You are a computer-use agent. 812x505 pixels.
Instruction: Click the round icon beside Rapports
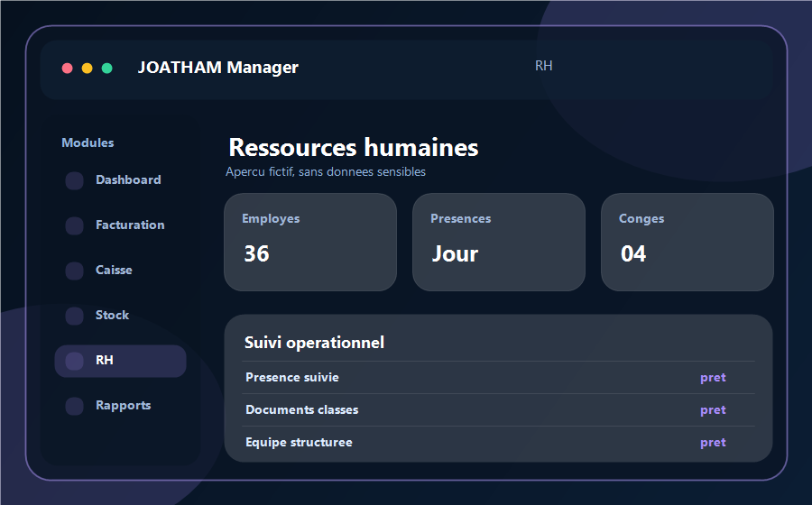(x=75, y=406)
